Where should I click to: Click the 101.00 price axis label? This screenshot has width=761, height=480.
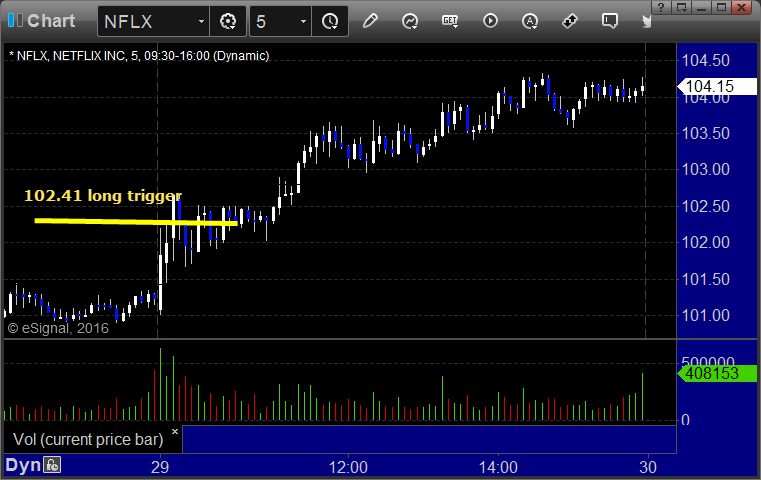click(706, 315)
